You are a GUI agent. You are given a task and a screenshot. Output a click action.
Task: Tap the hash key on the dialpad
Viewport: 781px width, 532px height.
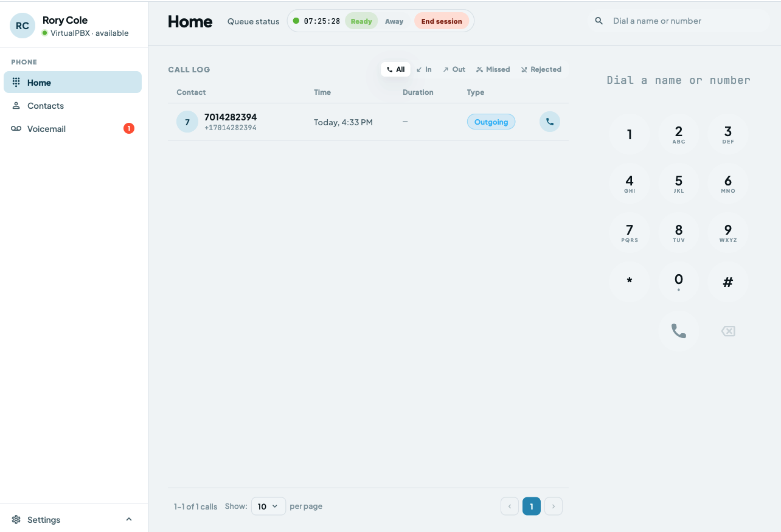coord(728,282)
